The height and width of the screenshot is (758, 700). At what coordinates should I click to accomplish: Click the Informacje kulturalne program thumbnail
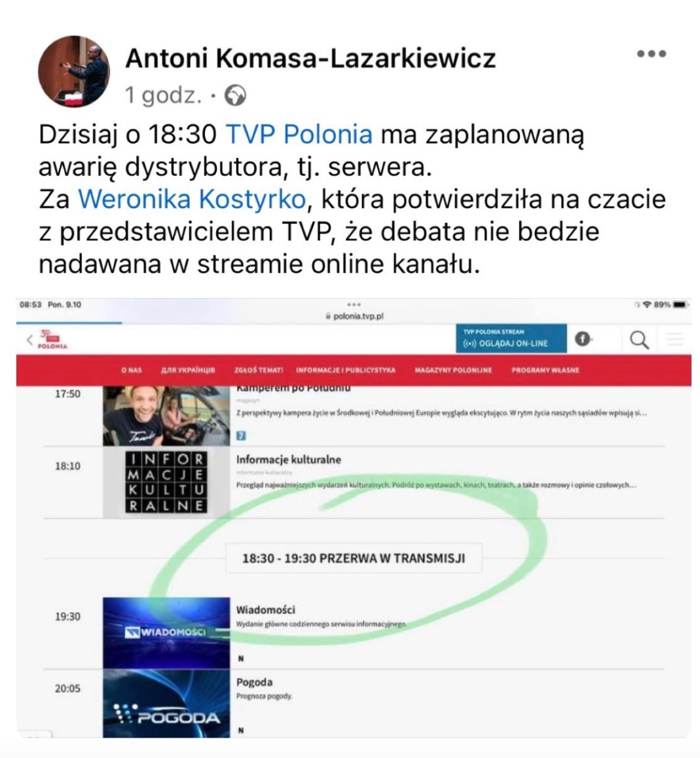click(166, 482)
